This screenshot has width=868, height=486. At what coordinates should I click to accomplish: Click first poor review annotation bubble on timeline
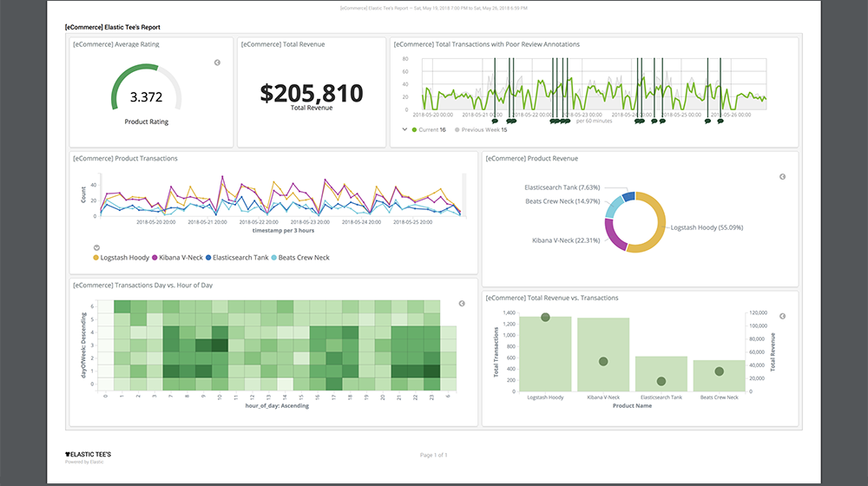pos(495,121)
